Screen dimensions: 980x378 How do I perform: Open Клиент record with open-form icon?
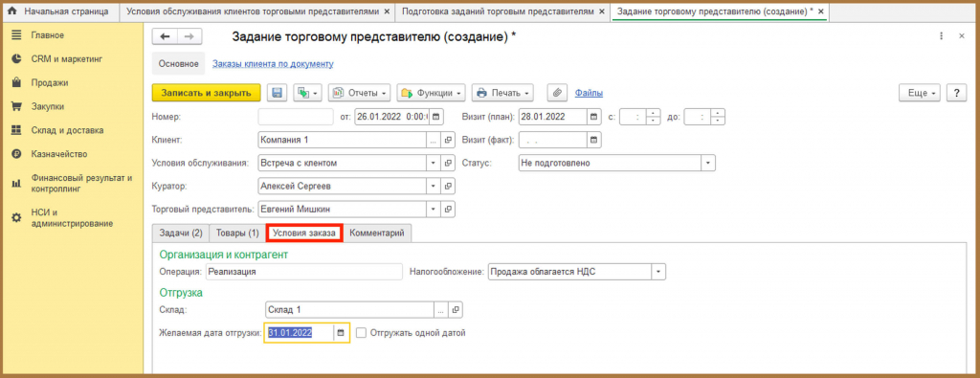[x=448, y=140]
